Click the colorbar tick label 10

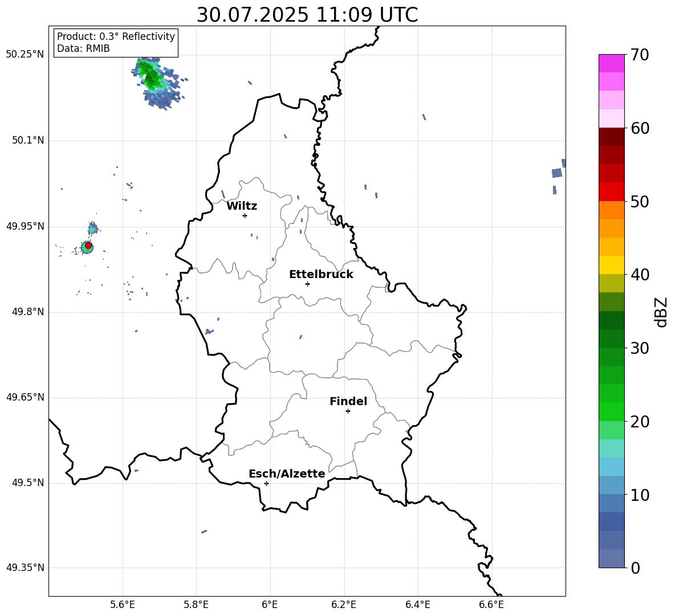pyautogui.click(x=640, y=495)
